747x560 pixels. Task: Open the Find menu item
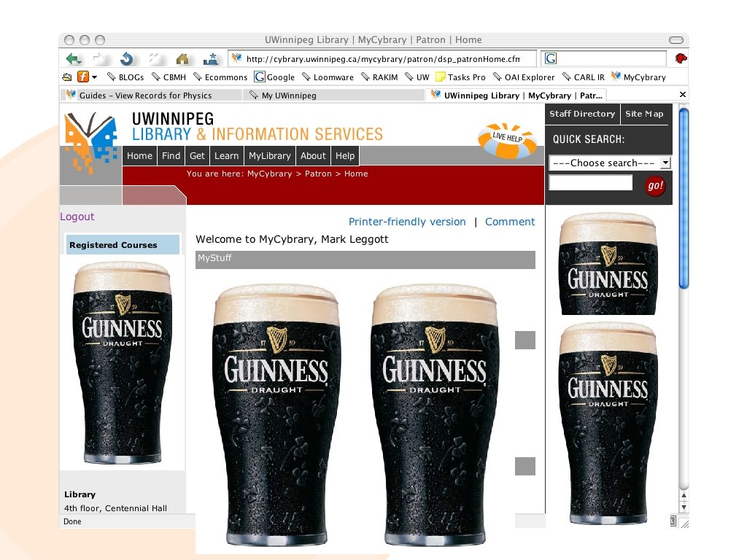coord(171,156)
